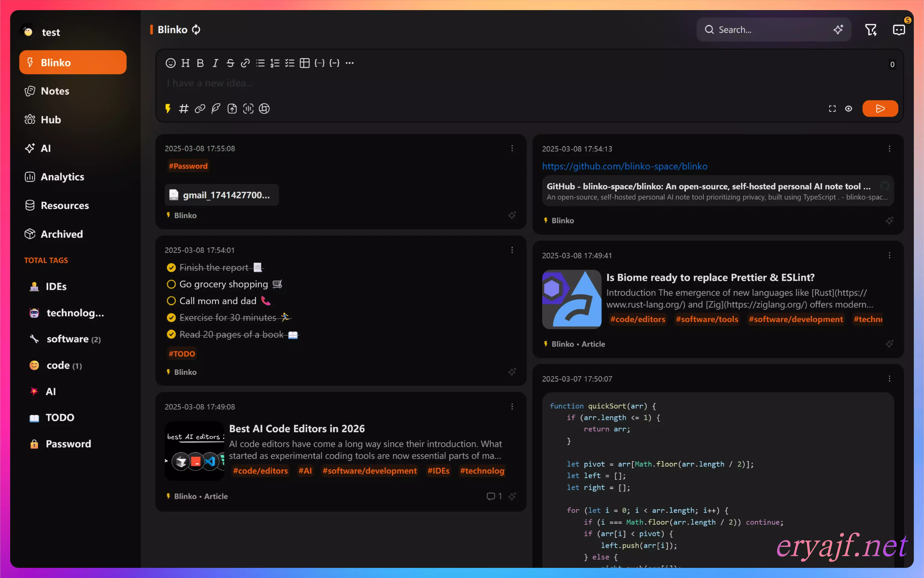Open options menu for 17:49:08 note
The image size is (924, 578).
(512, 407)
